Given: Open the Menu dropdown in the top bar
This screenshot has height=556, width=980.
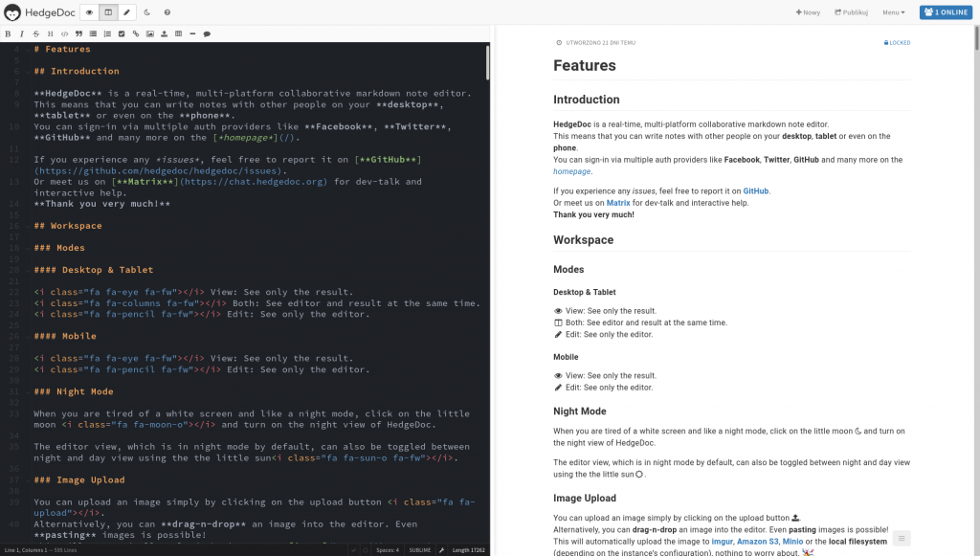Looking at the screenshot, I should 893,12.
